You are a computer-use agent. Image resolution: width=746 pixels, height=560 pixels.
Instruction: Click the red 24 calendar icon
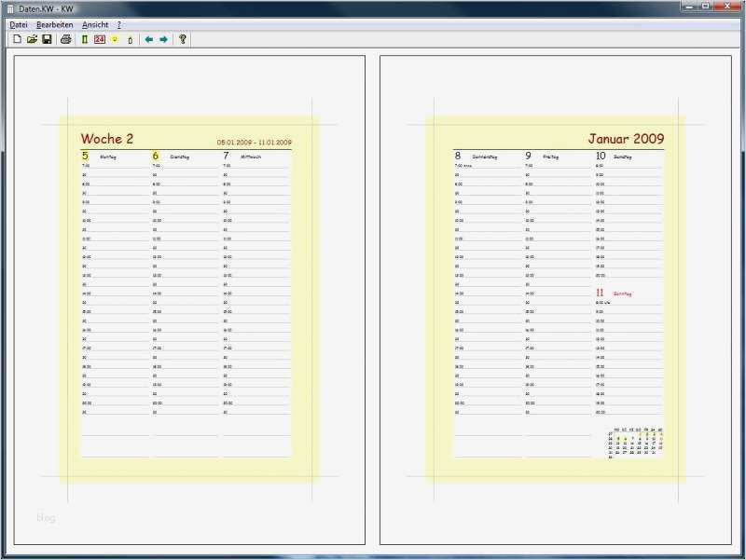pos(100,39)
